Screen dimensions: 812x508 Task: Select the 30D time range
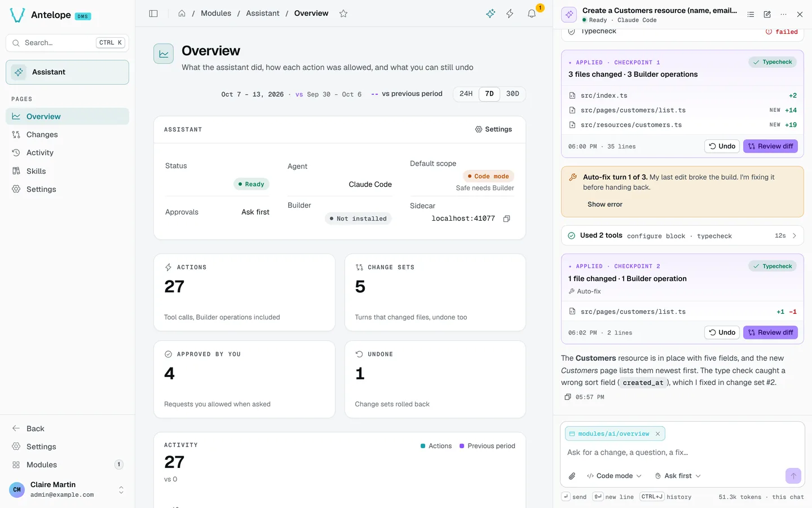513,94
